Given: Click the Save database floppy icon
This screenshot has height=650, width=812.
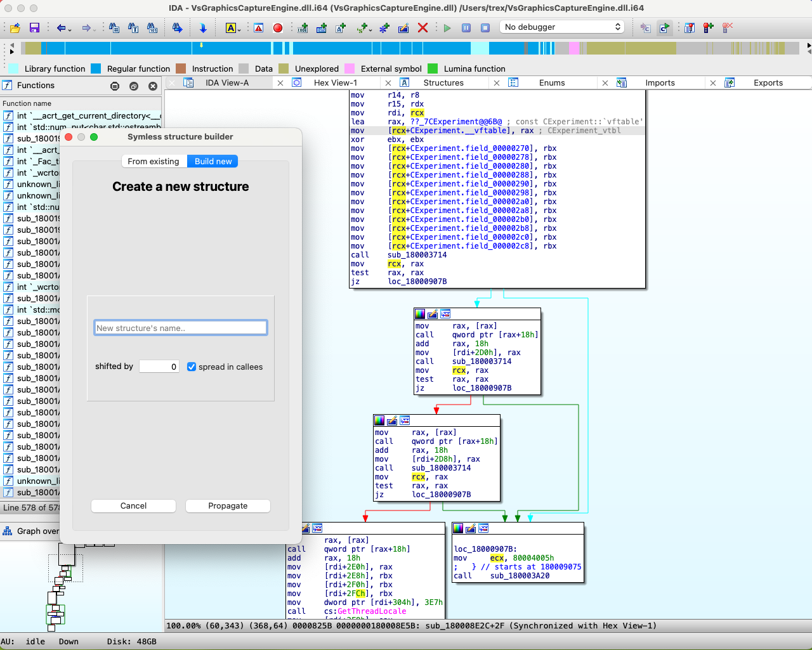Looking at the screenshot, I should coord(34,28).
